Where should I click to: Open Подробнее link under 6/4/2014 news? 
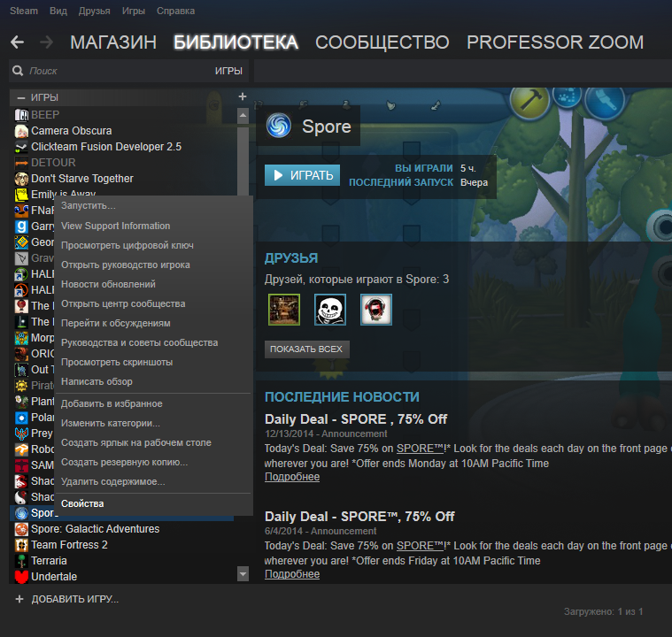292,574
